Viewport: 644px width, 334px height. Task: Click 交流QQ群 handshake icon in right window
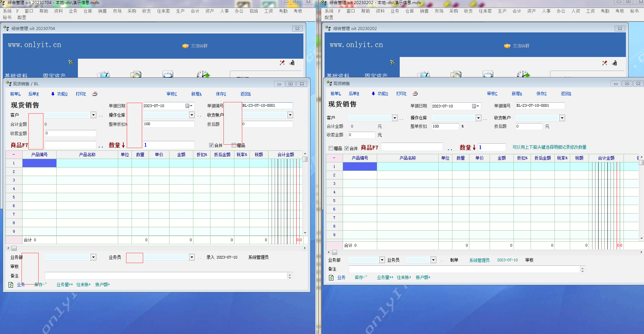point(507,46)
